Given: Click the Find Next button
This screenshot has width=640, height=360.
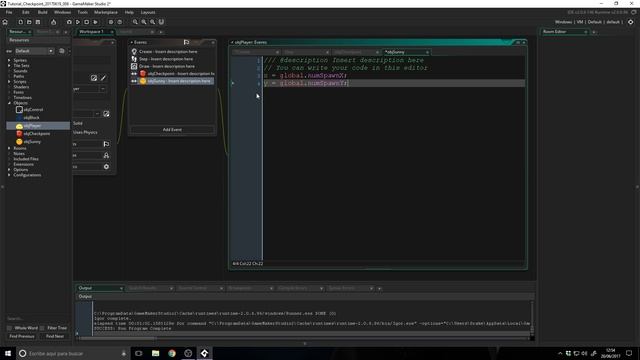Looking at the screenshot, I should pos(55,336).
